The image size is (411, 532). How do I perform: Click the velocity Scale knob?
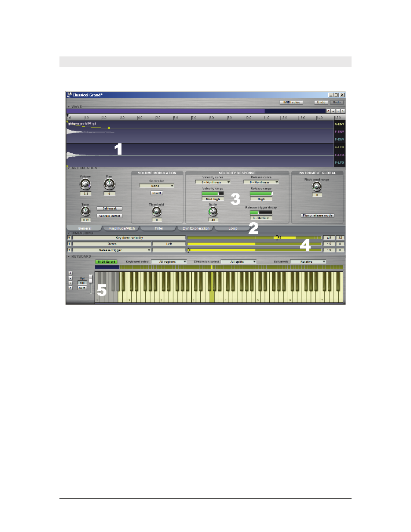pos(213,212)
